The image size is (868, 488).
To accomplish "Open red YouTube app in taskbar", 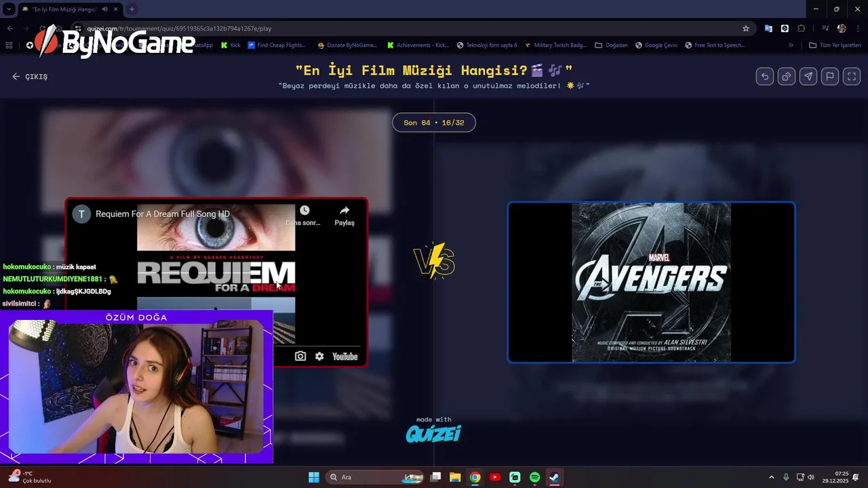I will coord(495,477).
